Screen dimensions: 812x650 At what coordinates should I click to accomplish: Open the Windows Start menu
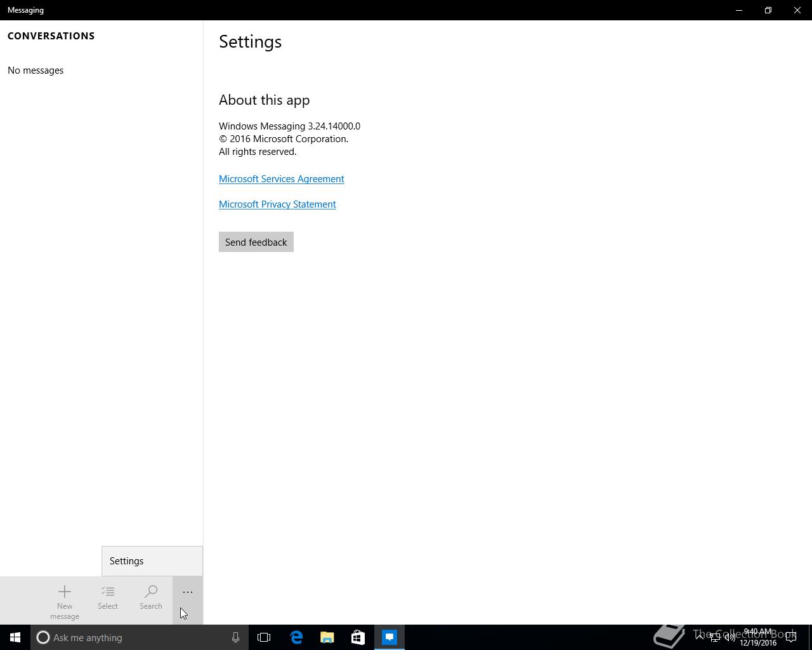(x=15, y=637)
